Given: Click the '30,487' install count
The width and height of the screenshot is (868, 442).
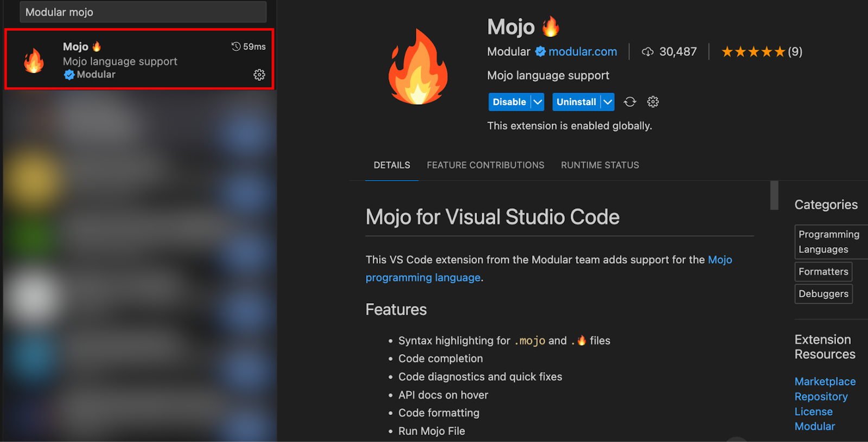Looking at the screenshot, I should coord(678,52).
